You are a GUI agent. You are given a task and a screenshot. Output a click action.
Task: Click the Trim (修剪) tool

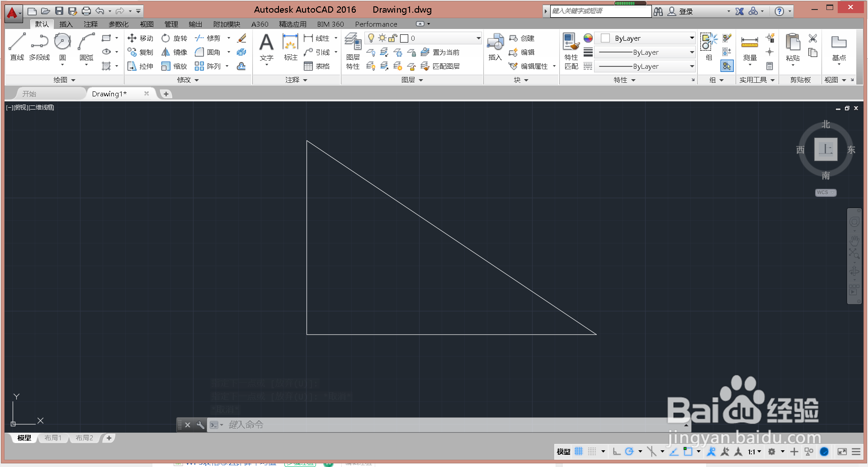(208, 38)
